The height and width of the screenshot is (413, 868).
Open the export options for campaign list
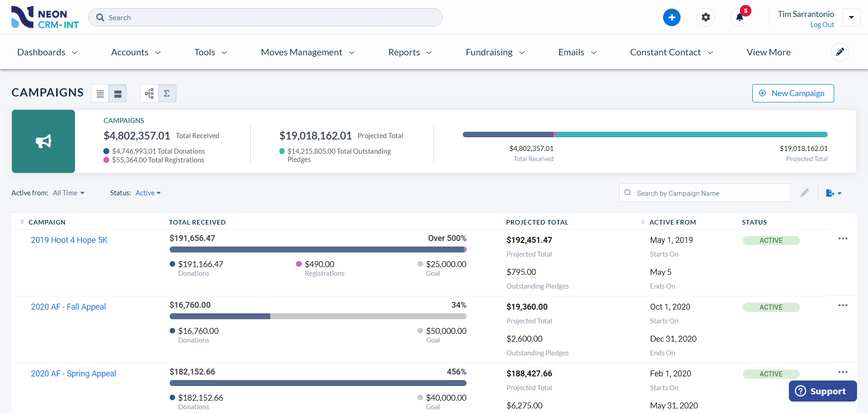coord(833,193)
